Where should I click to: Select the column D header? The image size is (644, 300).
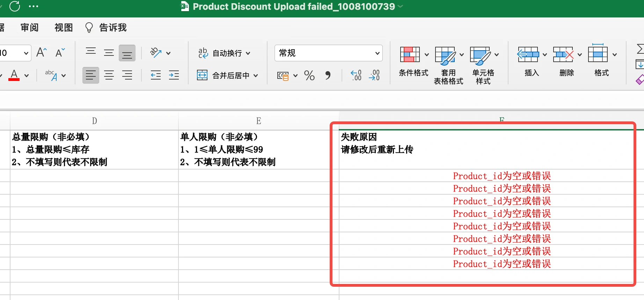94,121
